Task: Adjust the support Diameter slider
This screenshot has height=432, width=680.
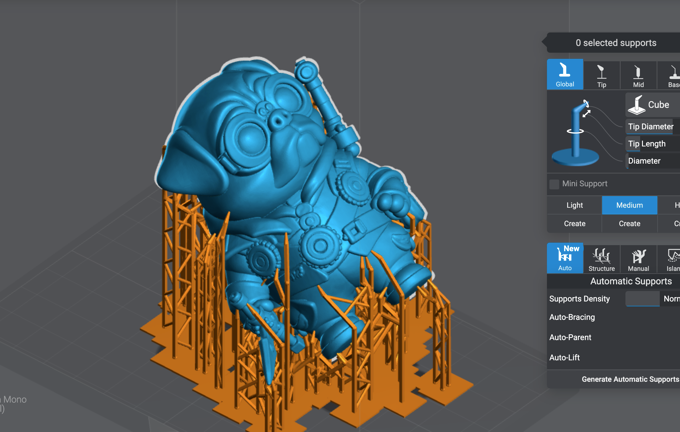Action: point(653,161)
